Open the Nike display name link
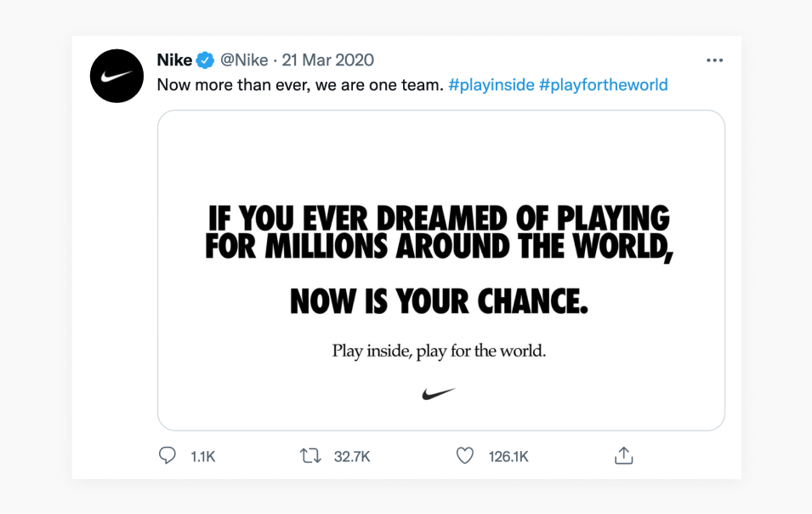The height and width of the screenshot is (514, 812). [x=174, y=60]
